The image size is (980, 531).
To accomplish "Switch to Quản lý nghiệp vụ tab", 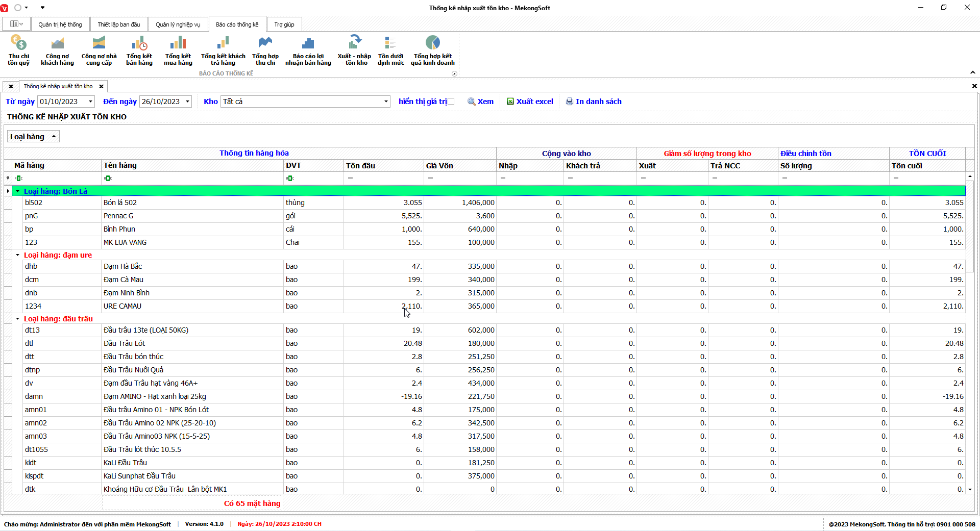I will [178, 24].
